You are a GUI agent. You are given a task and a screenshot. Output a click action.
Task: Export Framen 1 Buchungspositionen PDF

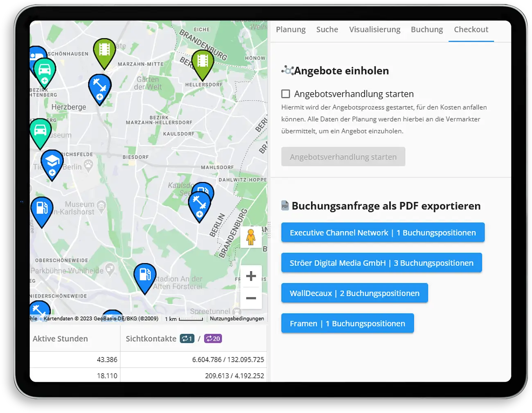point(347,323)
